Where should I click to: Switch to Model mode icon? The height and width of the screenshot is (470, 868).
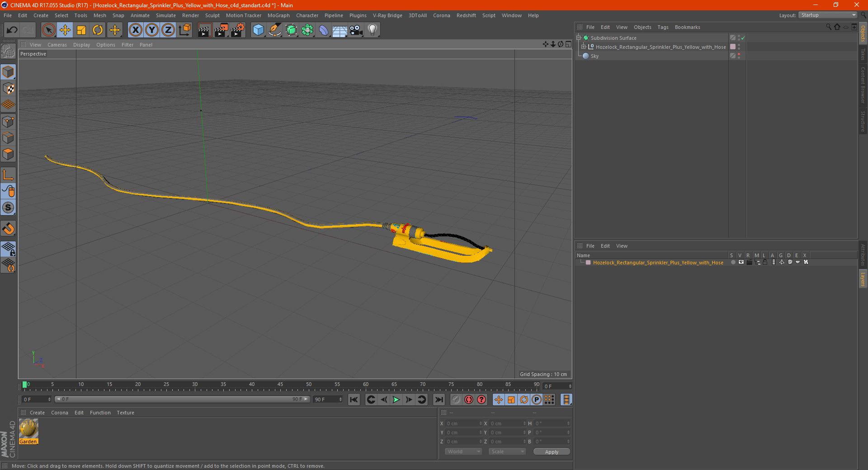(8, 72)
